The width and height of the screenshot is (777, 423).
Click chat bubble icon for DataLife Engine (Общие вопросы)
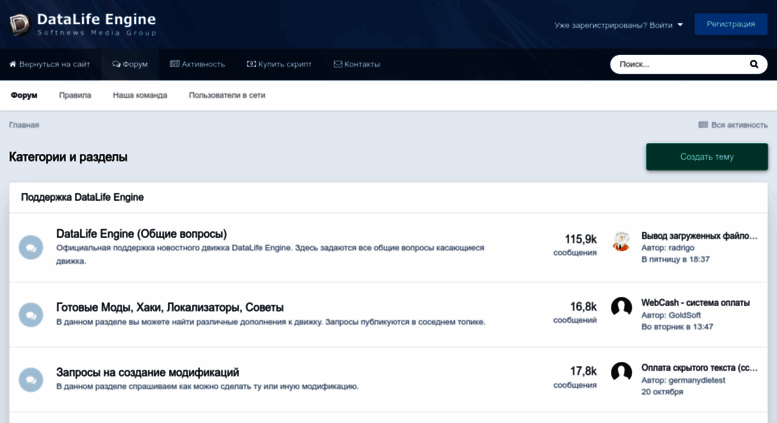click(31, 247)
